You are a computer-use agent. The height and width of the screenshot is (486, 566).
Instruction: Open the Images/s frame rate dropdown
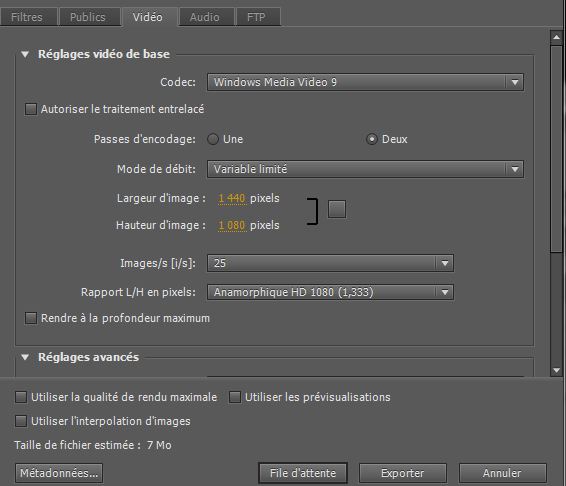(330, 263)
